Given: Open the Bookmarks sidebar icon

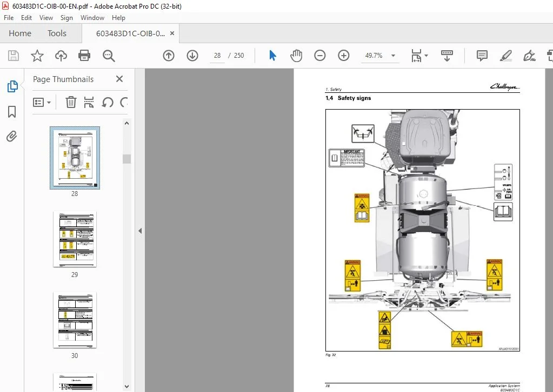Looking at the screenshot, I should click(x=12, y=112).
